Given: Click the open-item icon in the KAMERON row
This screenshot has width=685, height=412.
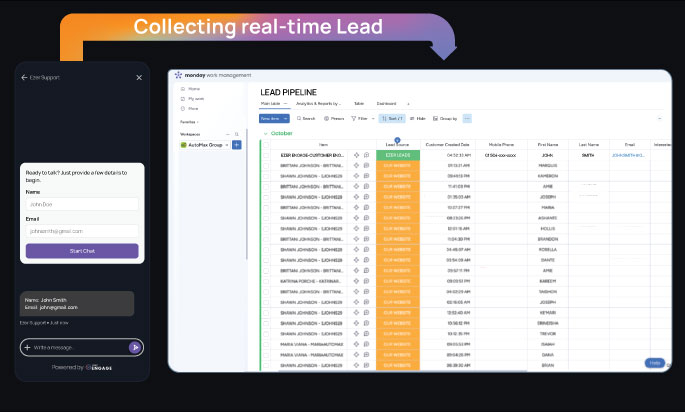Looking at the screenshot, I should (356, 176).
